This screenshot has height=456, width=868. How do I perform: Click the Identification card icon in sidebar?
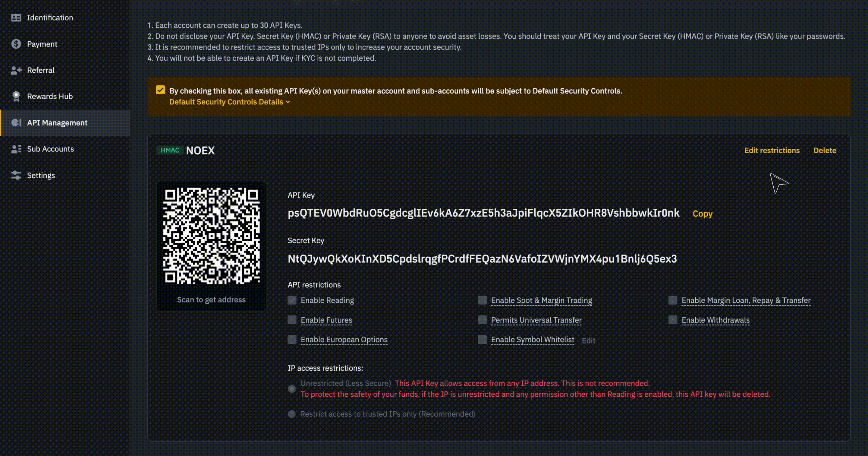[x=16, y=17]
